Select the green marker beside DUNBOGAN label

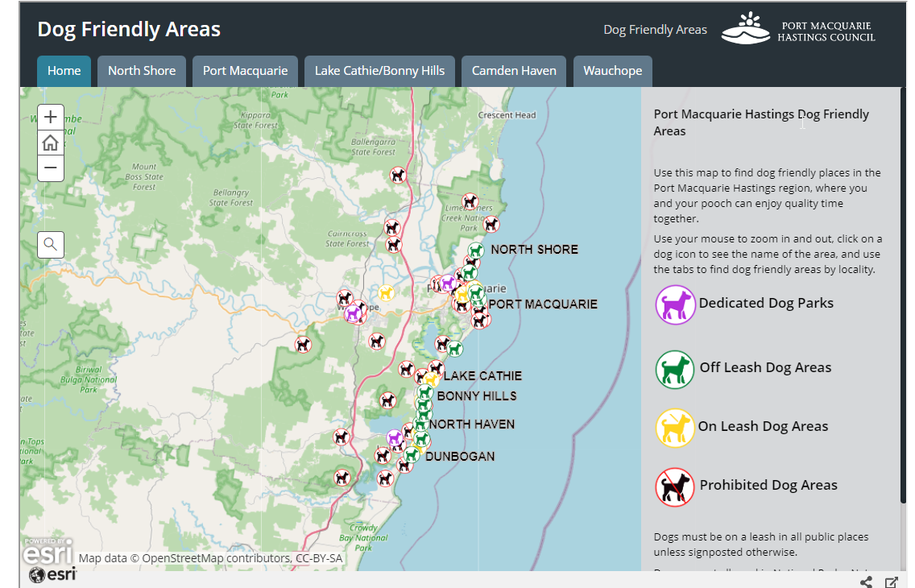pos(412,453)
